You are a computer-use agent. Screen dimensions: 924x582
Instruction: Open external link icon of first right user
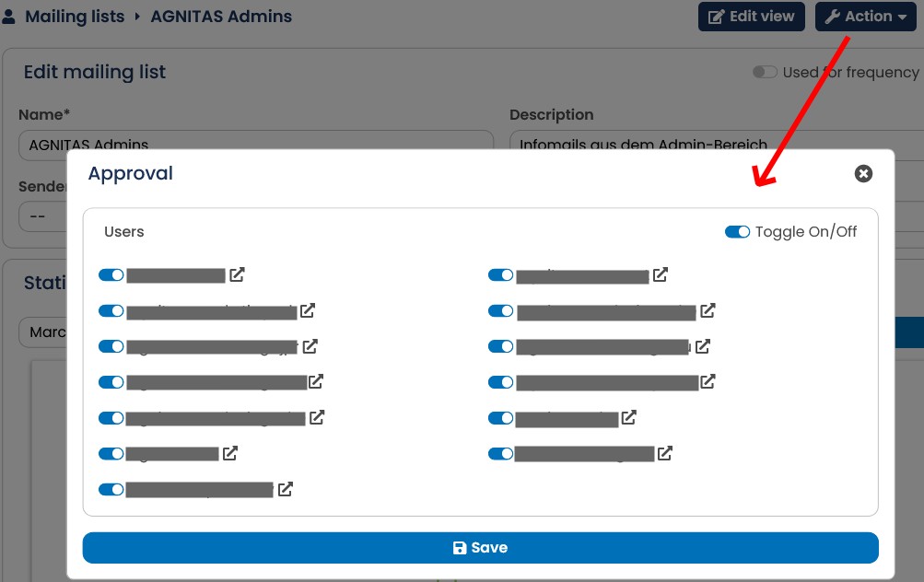coord(660,274)
